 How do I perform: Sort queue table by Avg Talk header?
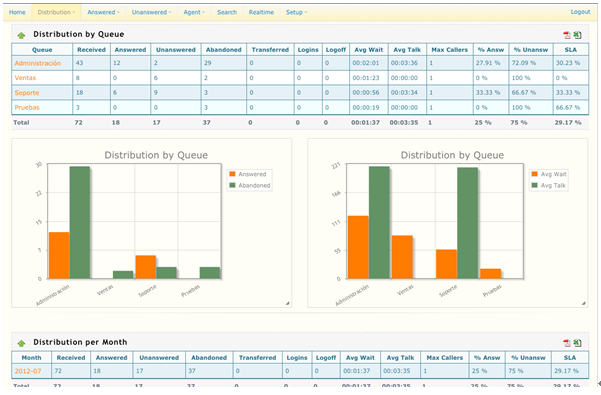[407, 50]
